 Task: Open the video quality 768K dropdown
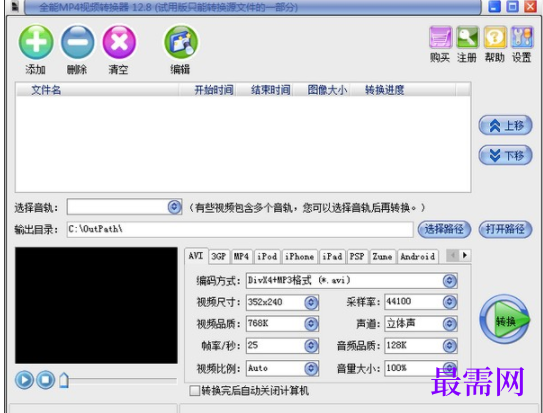311,324
